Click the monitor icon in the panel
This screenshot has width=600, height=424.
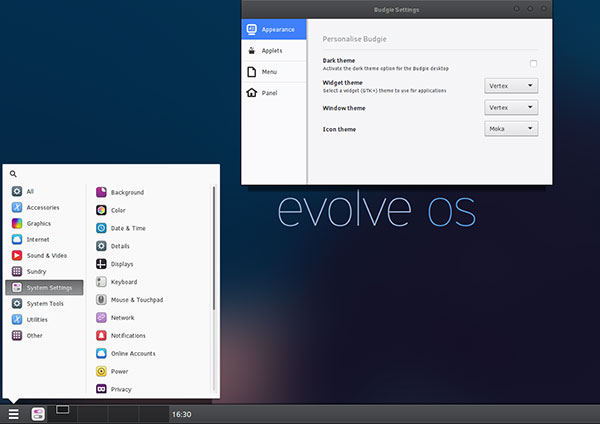62,410
